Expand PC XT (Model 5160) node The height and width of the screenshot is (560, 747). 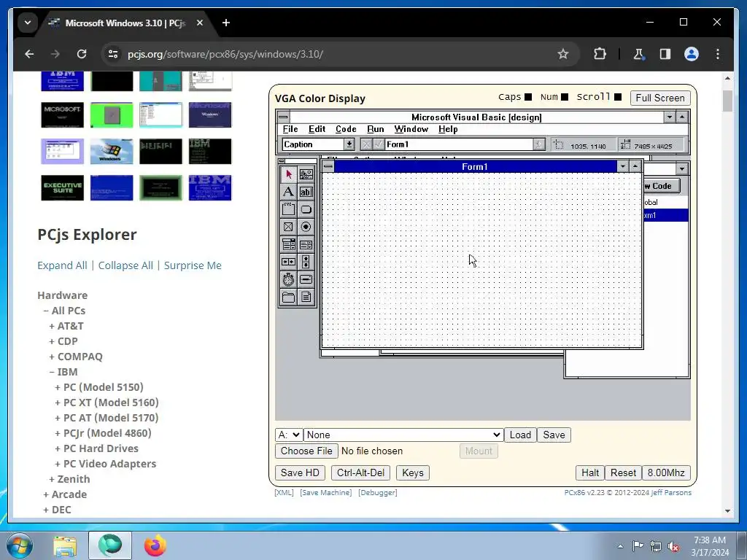pos(58,402)
